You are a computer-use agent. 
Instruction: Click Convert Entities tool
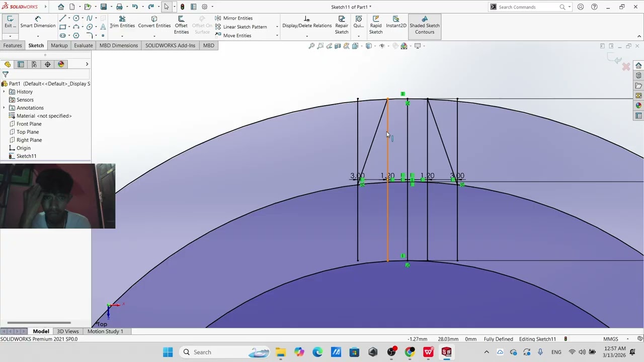[x=154, y=22]
